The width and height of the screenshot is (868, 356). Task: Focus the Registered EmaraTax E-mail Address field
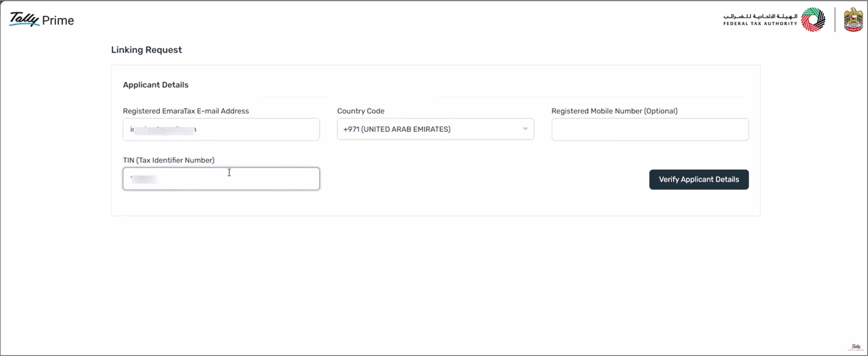[221, 129]
